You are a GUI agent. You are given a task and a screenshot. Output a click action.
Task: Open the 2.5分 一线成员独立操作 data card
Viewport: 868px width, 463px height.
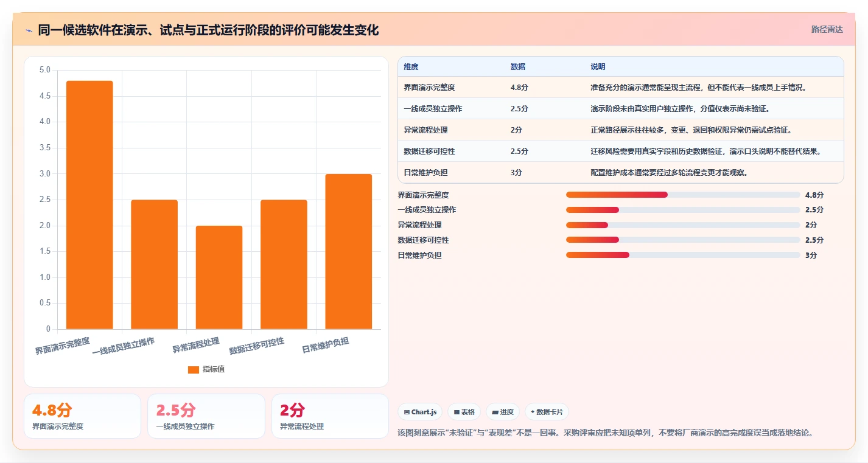(206, 416)
